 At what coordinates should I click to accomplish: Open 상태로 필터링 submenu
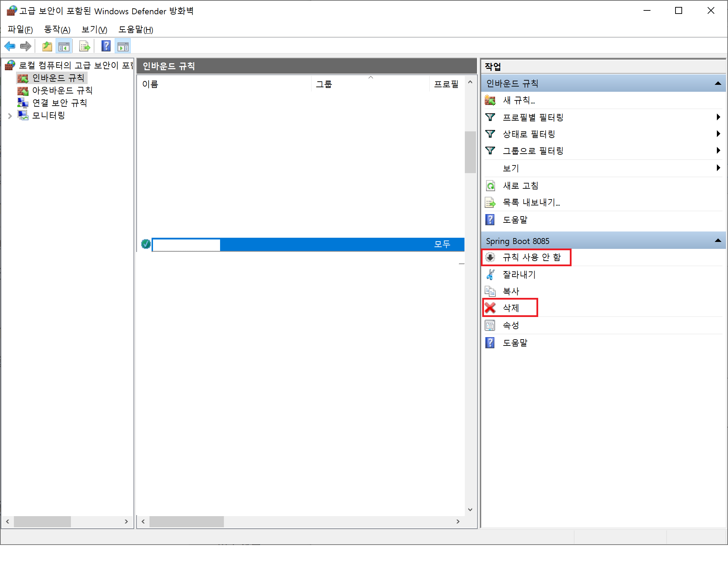528,134
